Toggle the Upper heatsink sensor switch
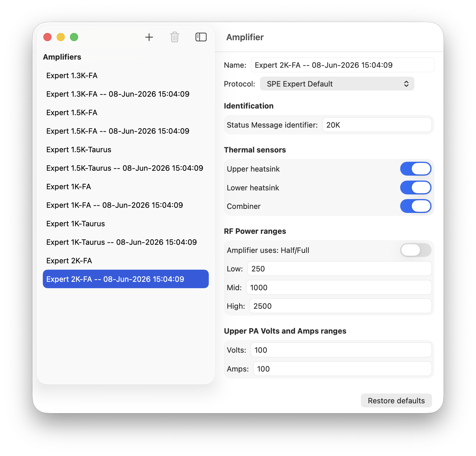 416,169
